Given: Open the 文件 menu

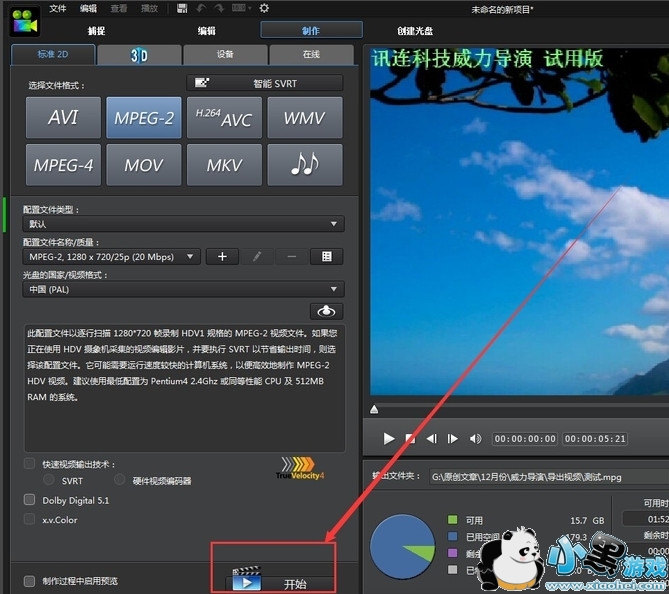Looking at the screenshot, I should [58, 8].
